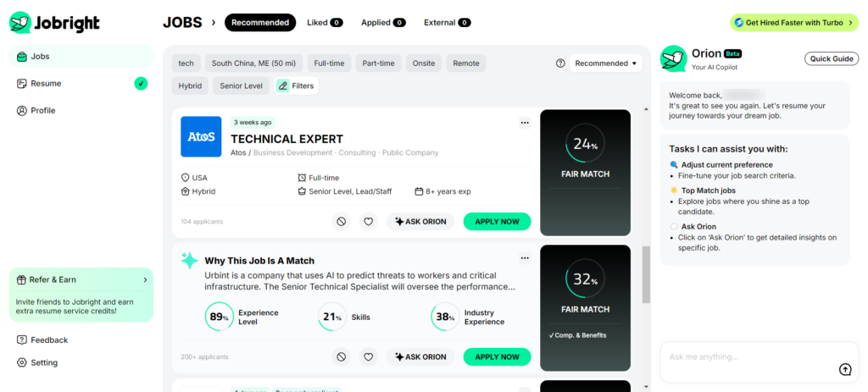The width and height of the screenshot is (868, 392).
Task: Select Adjust current preference task
Action: click(x=726, y=165)
